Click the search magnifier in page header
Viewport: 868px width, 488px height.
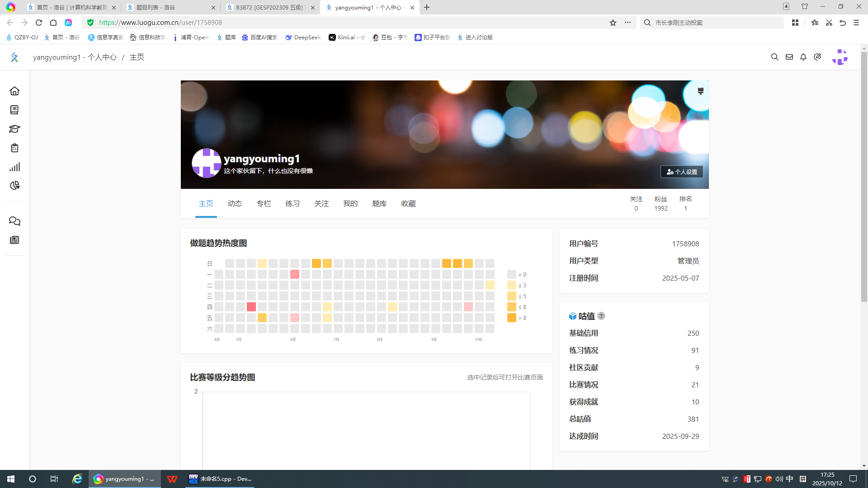click(774, 57)
